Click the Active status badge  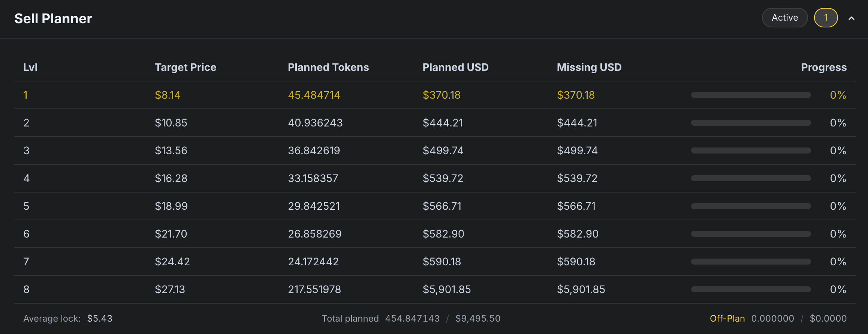point(785,18)
